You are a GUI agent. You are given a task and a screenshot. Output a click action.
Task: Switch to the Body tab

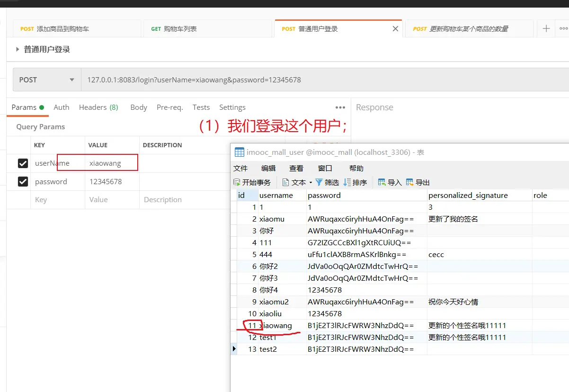click(139, 107)
